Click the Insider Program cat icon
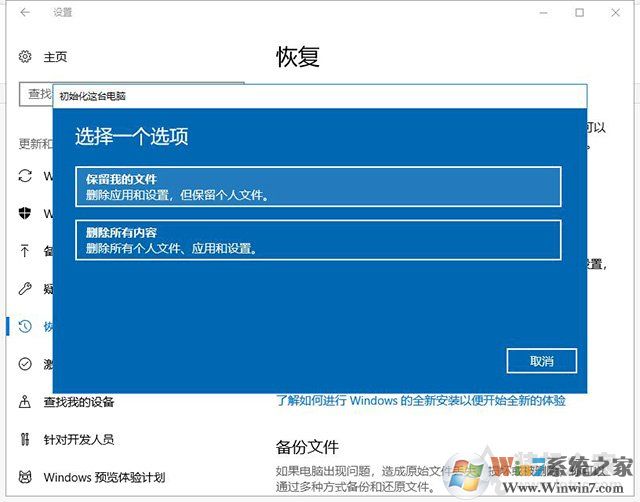 coord(25,477)
